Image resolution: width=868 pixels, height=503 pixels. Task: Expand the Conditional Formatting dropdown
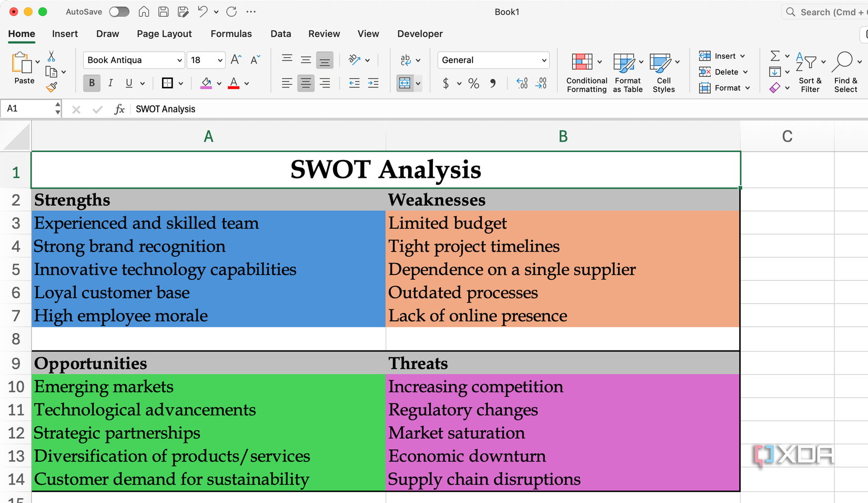pyautogui.click(x=599, y=62)
